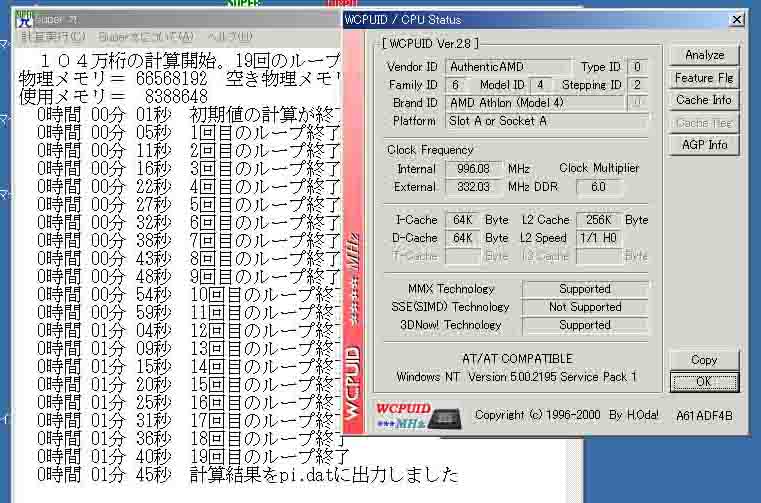Confirm with the OK button
The width and height of the screenshot is (761, 503).
click(x=704, y=382)
